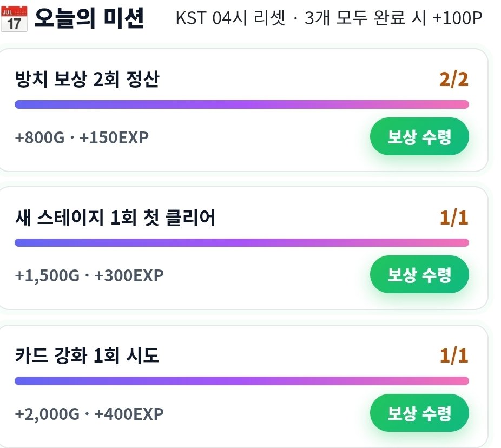Viewport: 501px width, 448px height.
Task: Open the 카드 강화 1회 시도 mission title
Action: 87,355
